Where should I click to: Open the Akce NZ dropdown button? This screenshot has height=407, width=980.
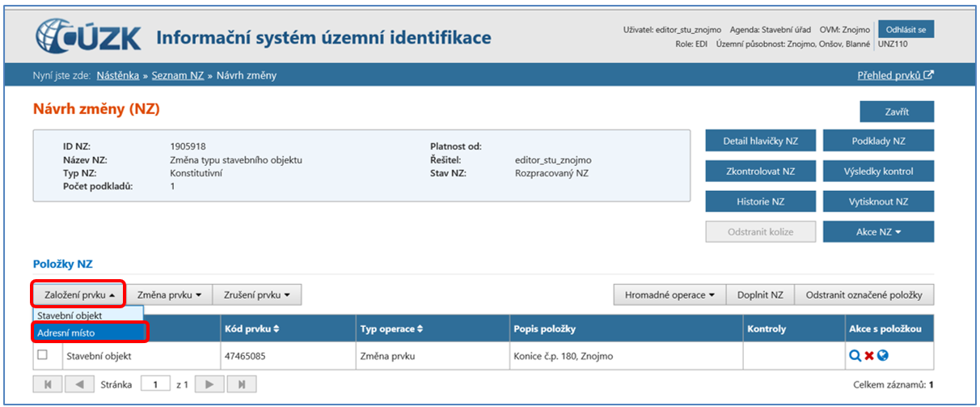click(878, 231)
